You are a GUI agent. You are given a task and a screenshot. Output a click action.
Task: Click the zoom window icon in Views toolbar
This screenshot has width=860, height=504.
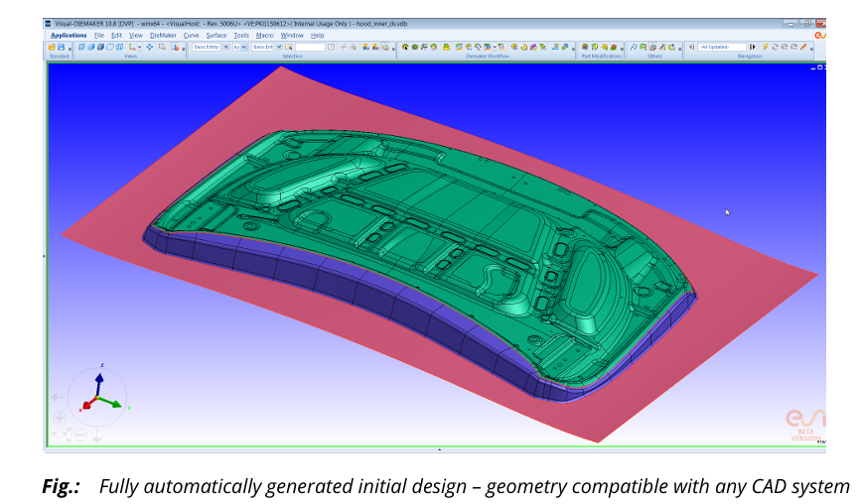162,47
